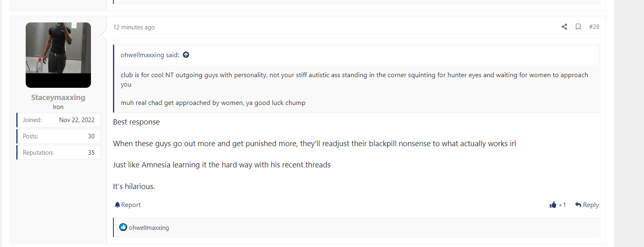Jump to the quoted post via the arrow icon

186,55
